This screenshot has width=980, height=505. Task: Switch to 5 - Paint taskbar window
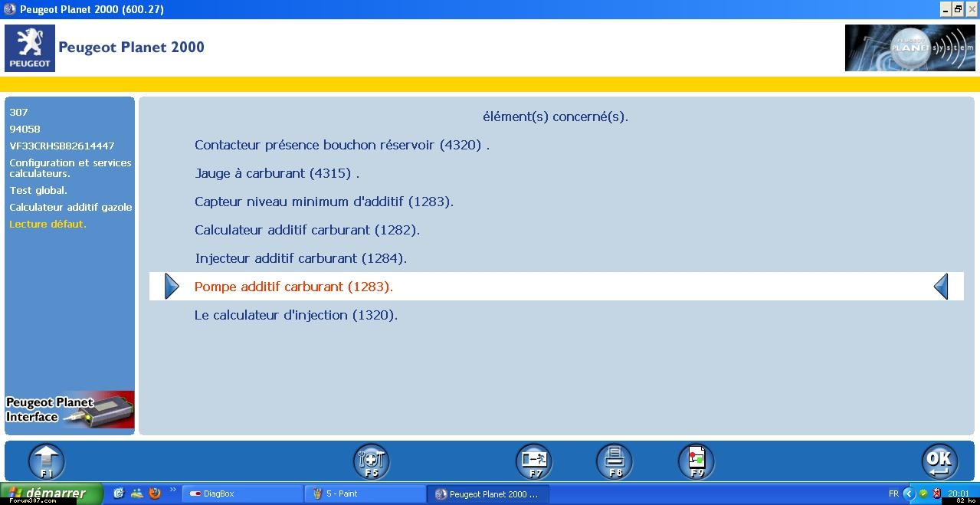tap(365, 494)
